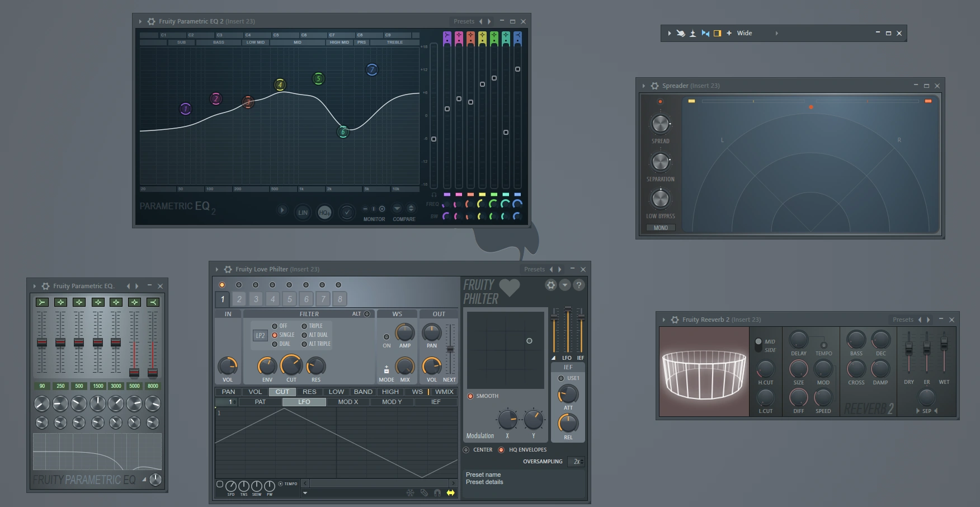Switch to the WMIX envelope tab
Viewport: 980px width, 507px height.
445,392
